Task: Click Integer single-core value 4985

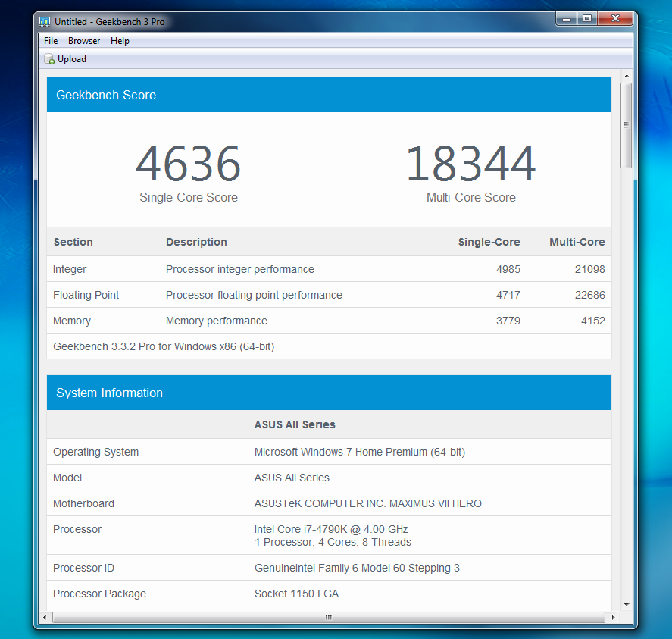Action: pyautogui.click(x=508, y=269)
